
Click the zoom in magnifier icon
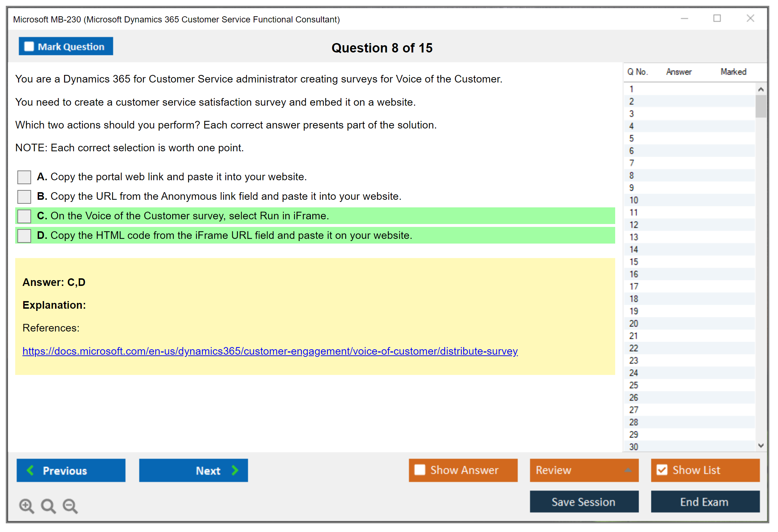tap(26, 506)
